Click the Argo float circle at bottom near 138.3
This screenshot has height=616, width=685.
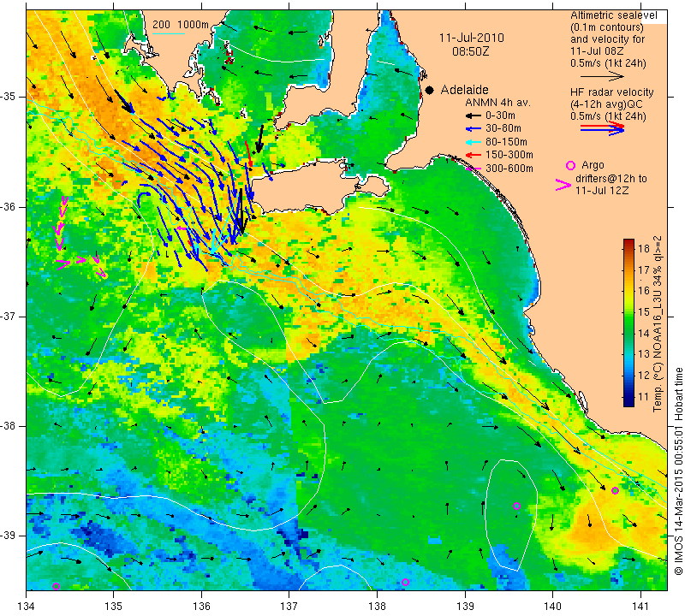pyautogui.click(x=405, y=582)
